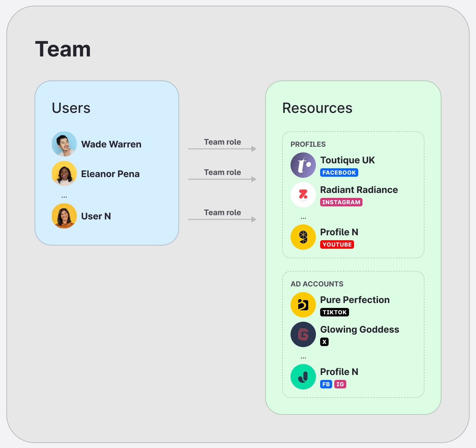Click Eleanor Pena's avatar photo
Screen dimensions: 476x448
(64, 174)
